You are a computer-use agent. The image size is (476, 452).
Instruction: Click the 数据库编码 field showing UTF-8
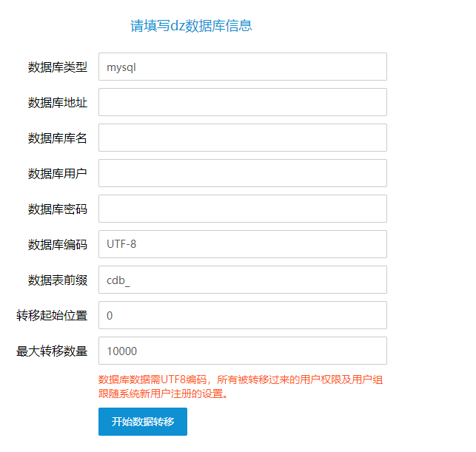pyautogui.click(x=243, y=244)
